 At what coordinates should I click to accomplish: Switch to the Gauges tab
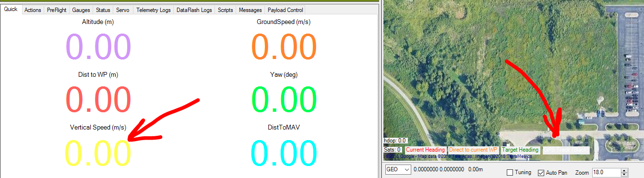81,10
